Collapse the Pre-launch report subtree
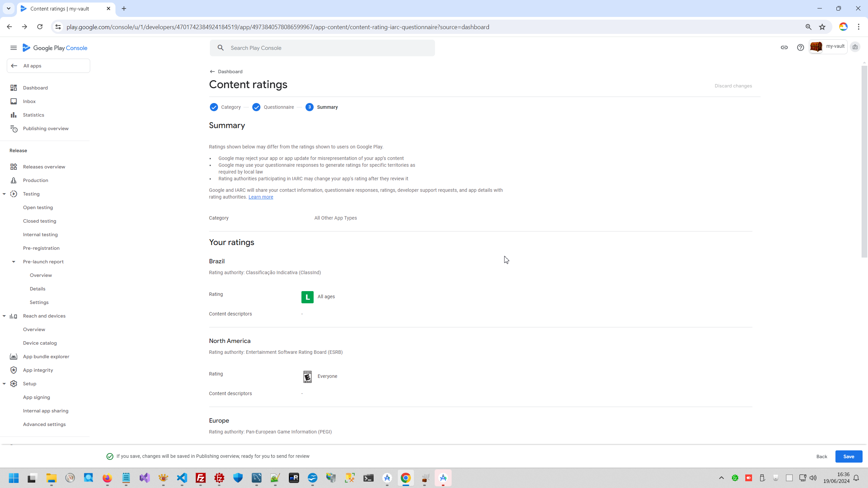Viewport: 868px width, 488px height. [14, 262]
